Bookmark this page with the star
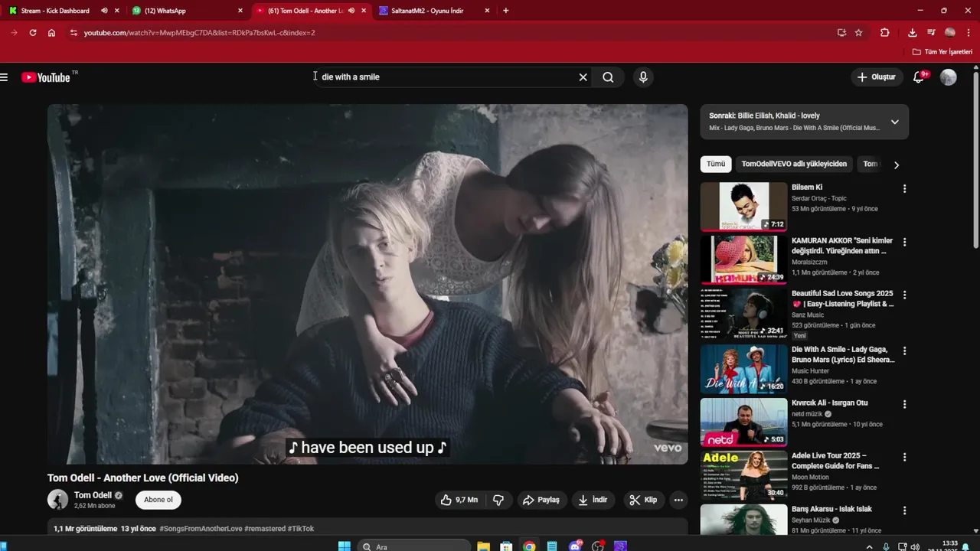The height and width of the screenshot is (551, 980). click(859, 33)
